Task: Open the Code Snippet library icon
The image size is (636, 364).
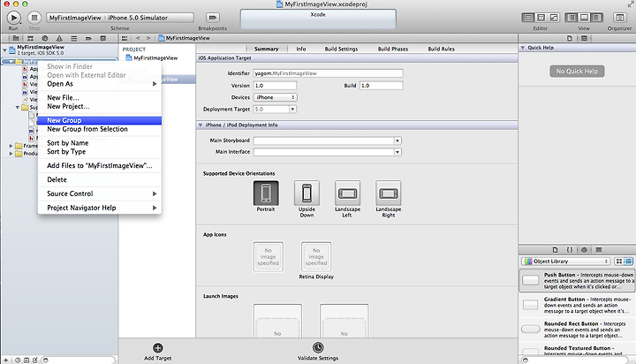Action: click(570, 250)
